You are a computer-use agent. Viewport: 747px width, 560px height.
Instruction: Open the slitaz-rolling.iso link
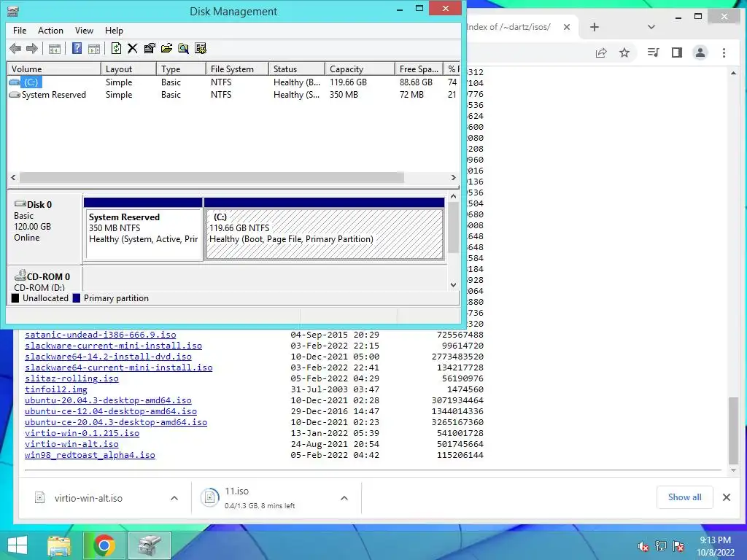[x=72, y=378]
